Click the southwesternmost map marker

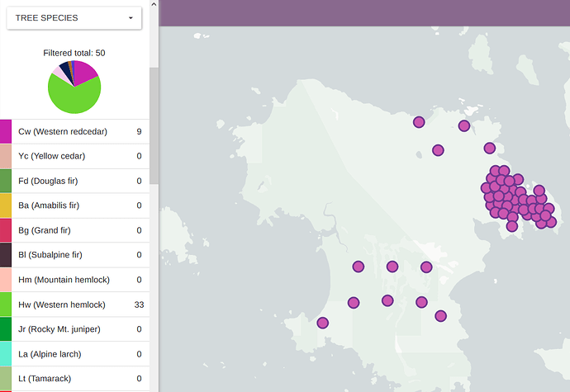point(323,323)
